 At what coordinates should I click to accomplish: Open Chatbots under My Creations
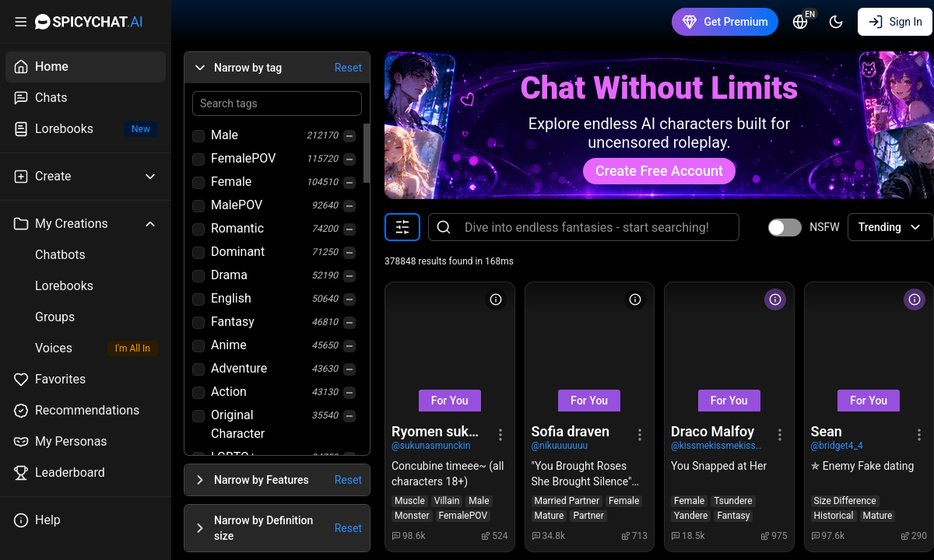point(86,255)
